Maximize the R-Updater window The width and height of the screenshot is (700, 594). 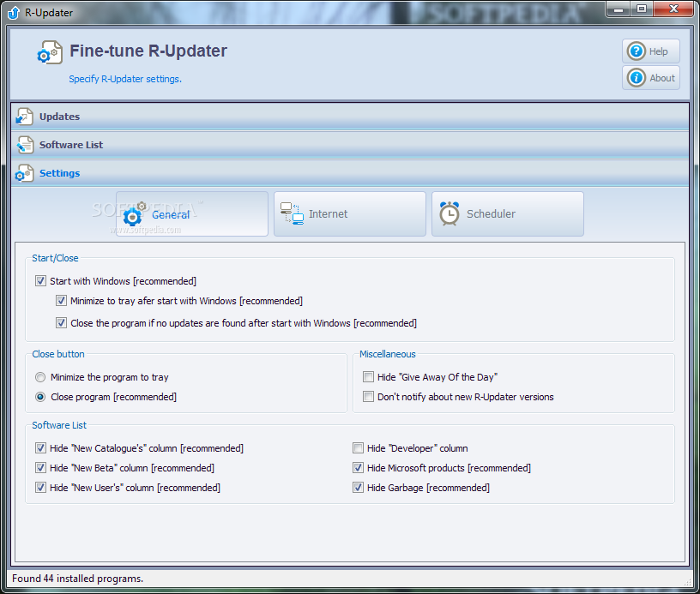coord(642,9)
